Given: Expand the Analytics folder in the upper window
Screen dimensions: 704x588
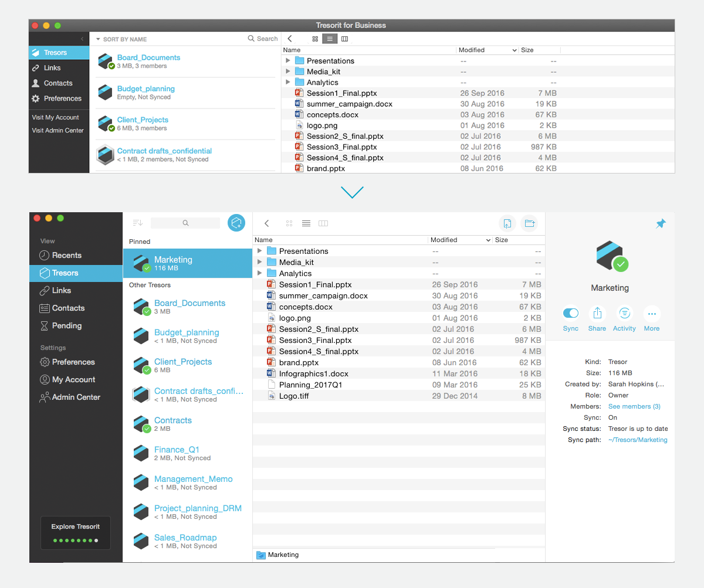Looking at the screenshot, I should pos(288,82).
